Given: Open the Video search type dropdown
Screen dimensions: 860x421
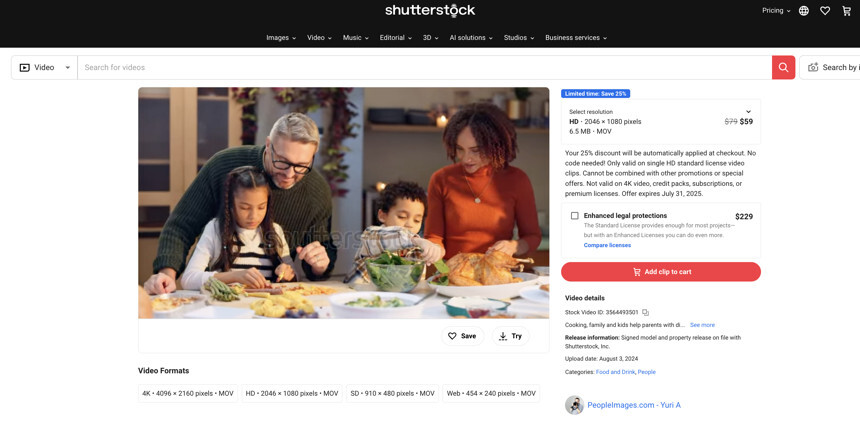Looking at the screenshot, I should [x=44, y=67].
